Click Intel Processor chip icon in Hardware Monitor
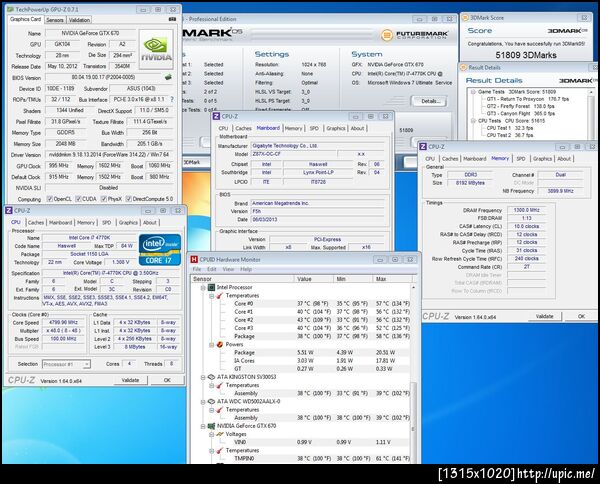The image size is (600, 484). pyautogui.click(x=211, y=287)
